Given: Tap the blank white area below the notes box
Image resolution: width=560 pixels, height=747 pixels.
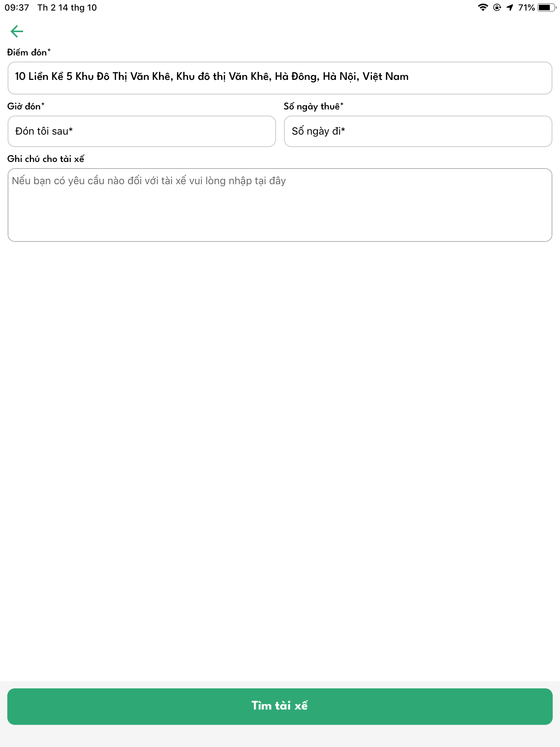Looking at the screenshot, I should pos(280,460).
